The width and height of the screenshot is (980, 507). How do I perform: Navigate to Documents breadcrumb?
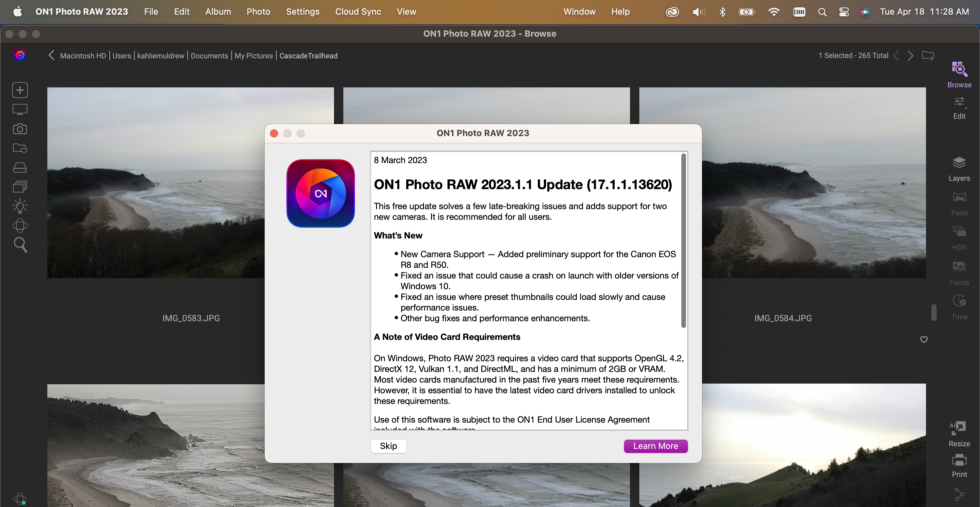(209, 56)
